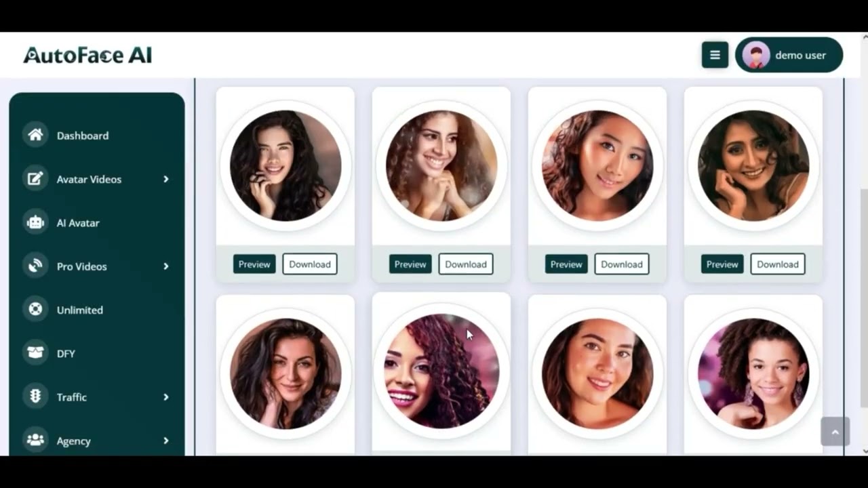Click the scroll-to-top arrow button
The height and width of the screenshot is (488, 868).
pyautogui.click(x=835, y=432)
